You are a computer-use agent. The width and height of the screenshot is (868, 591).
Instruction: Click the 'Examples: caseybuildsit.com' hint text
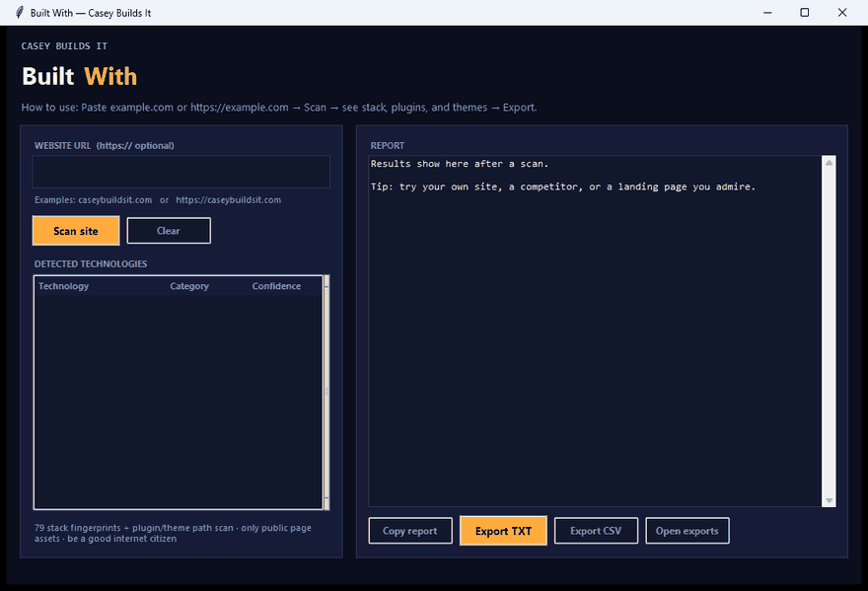coord(158,200)
